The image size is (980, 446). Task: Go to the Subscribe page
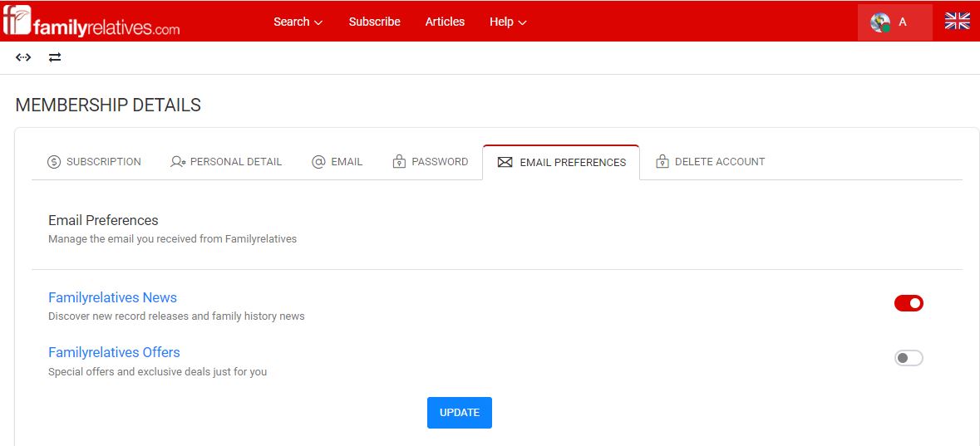coord(374,22)
